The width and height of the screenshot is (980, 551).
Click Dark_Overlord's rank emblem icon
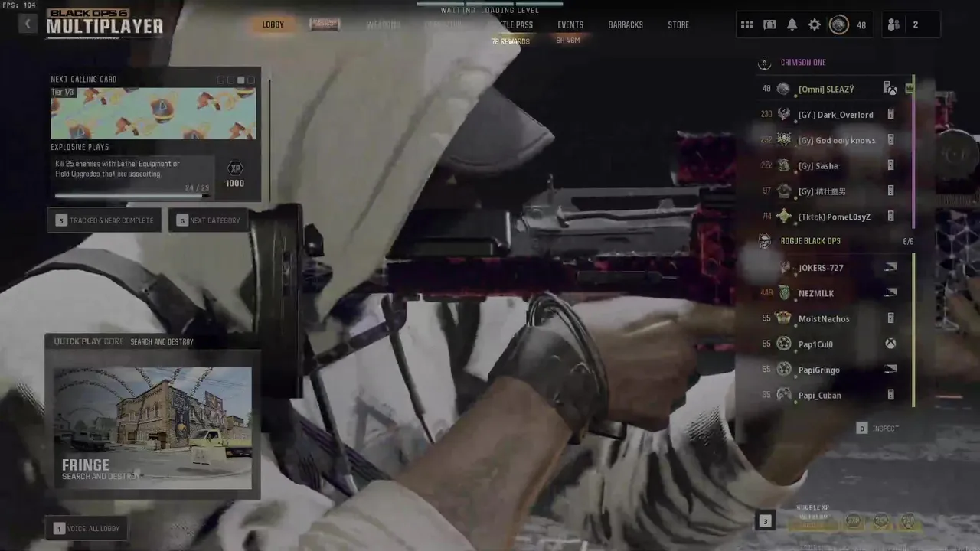tap(783, 115)
